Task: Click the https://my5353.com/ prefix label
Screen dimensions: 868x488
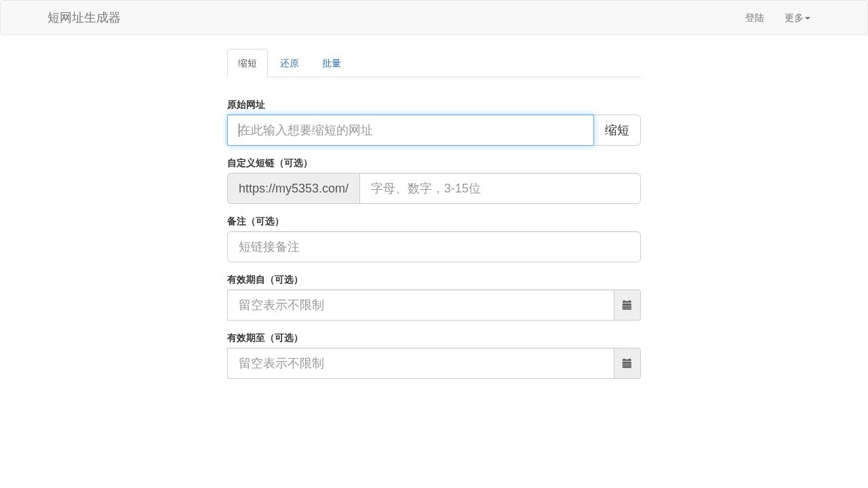Action: tap(294, 188)
